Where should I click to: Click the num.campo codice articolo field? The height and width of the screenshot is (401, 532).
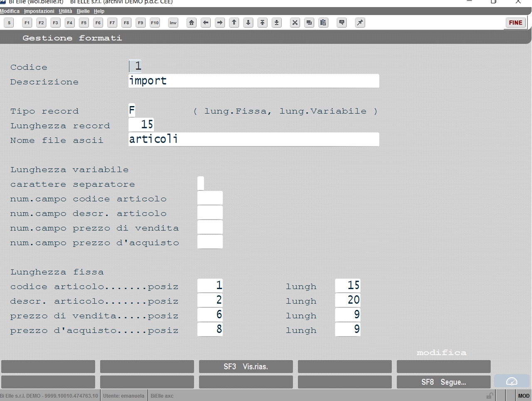[x=210, y=198]
